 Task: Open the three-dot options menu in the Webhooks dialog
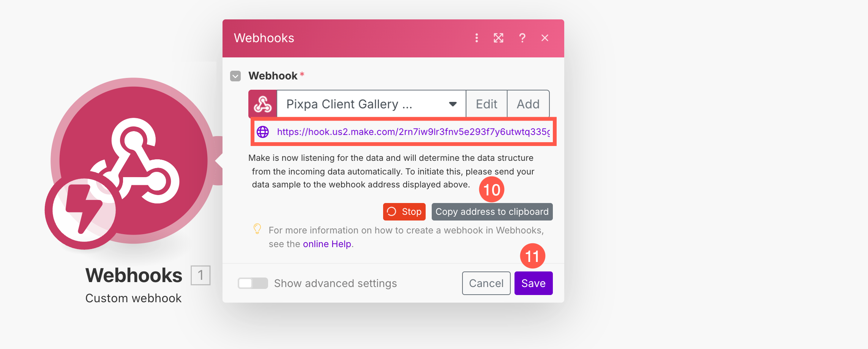pyautogui.click(x=477, y=38)
